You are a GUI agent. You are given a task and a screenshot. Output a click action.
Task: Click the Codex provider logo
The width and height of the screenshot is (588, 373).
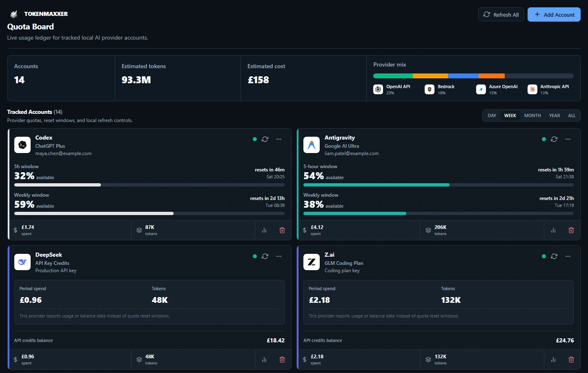click(22, 145)
